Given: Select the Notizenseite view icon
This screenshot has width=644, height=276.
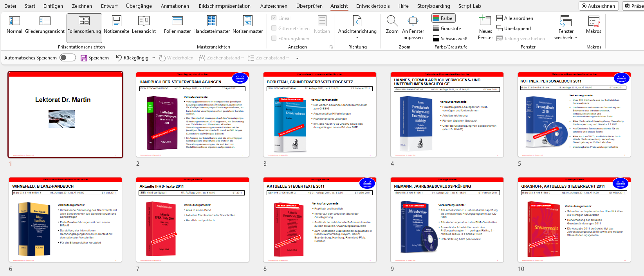Looking at the screenshot, I should pyautogui.click(x=116, y=21).
